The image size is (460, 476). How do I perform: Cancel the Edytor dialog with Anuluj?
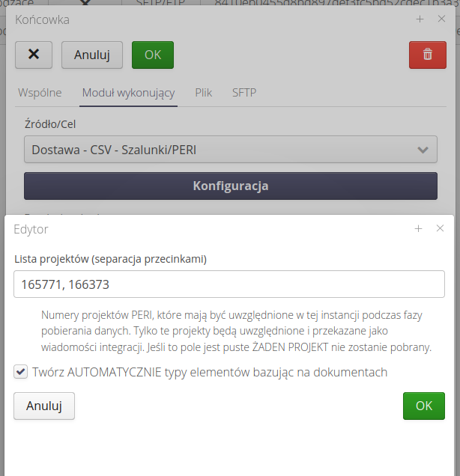coord(43,406)
